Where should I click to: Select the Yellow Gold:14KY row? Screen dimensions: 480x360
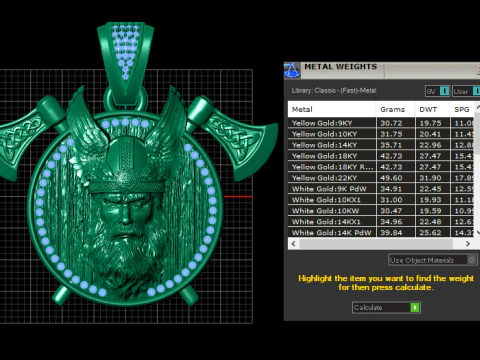click(381, 145)
